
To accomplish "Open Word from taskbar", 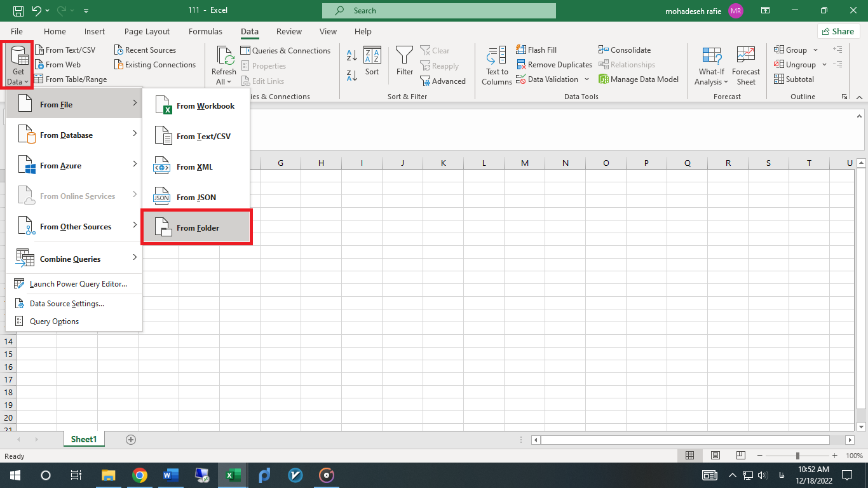I will [x=171, y=475].
